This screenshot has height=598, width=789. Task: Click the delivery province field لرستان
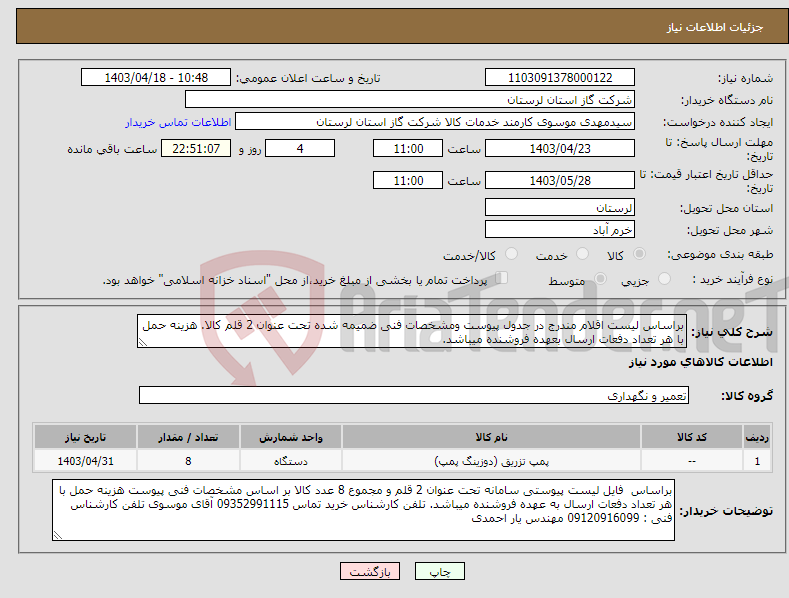coord(560,207)
